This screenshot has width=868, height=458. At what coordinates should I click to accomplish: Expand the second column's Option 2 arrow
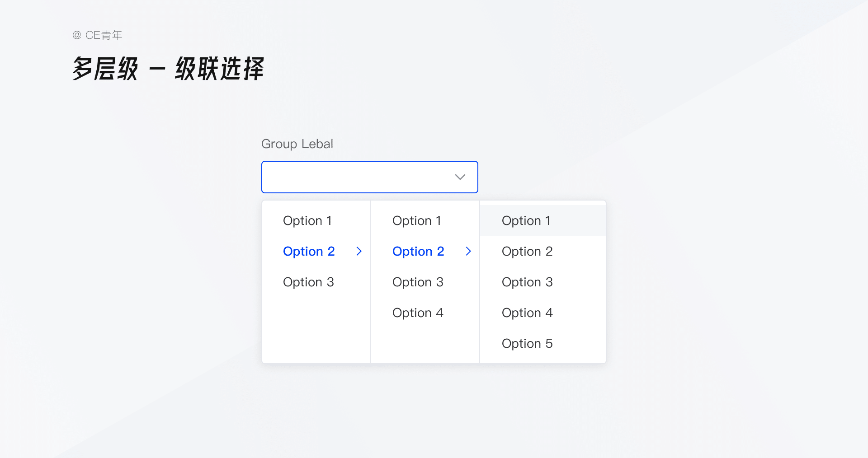pyautogui.click(x=468, y=251)
